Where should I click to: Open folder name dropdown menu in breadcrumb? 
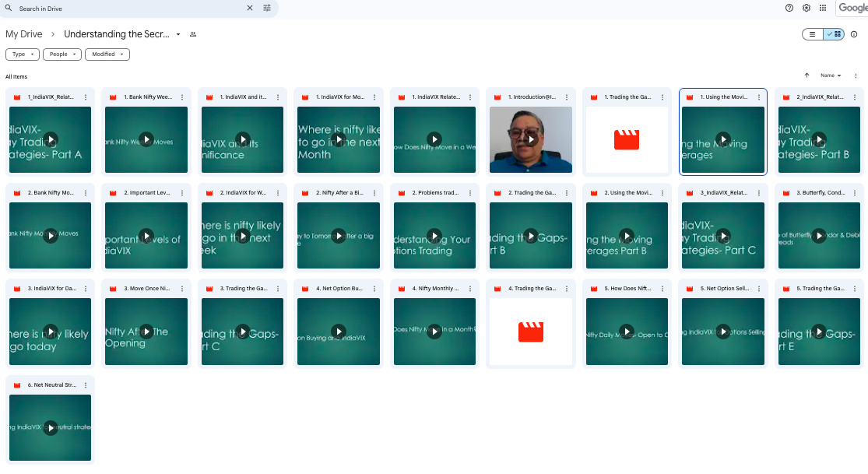point(178,34)
